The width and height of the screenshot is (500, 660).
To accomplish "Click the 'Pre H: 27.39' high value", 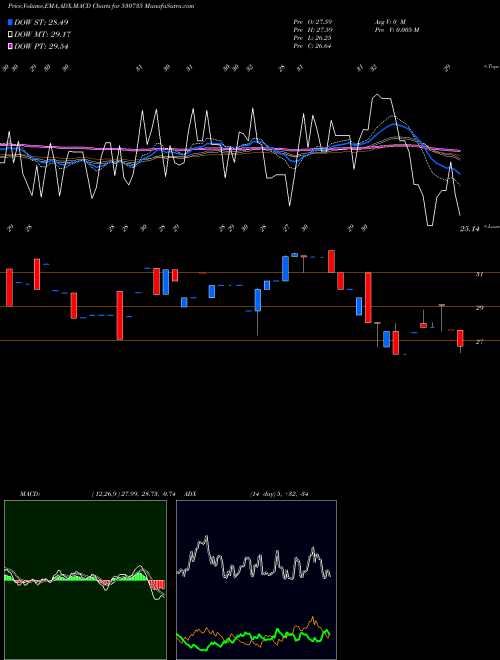I will coord(312,30).
